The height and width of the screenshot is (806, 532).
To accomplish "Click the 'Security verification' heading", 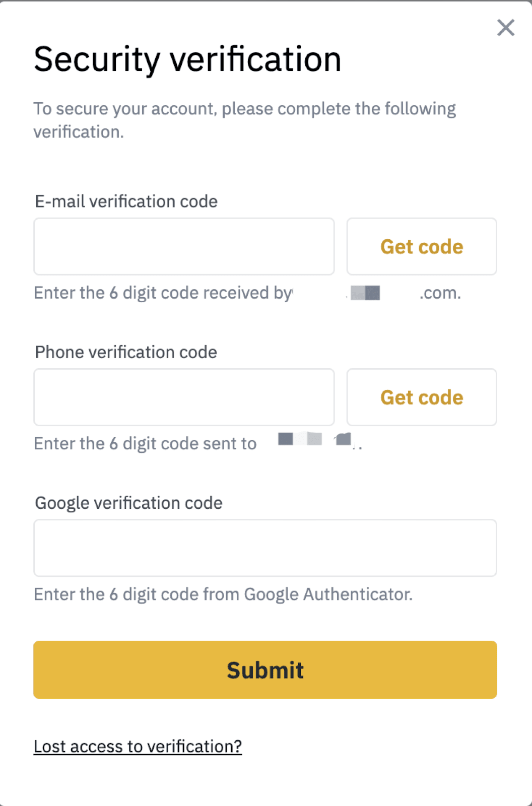I will 187,59.
